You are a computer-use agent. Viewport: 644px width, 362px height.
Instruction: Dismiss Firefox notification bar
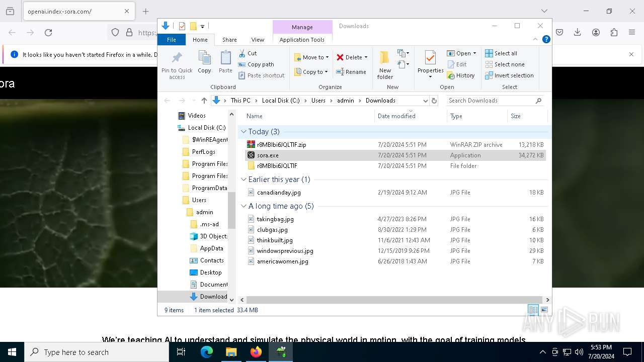(631, 54)
